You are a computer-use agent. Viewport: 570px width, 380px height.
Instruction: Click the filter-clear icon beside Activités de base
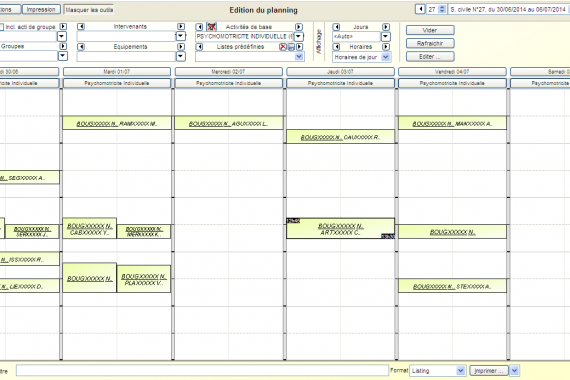tap(212, 27)
